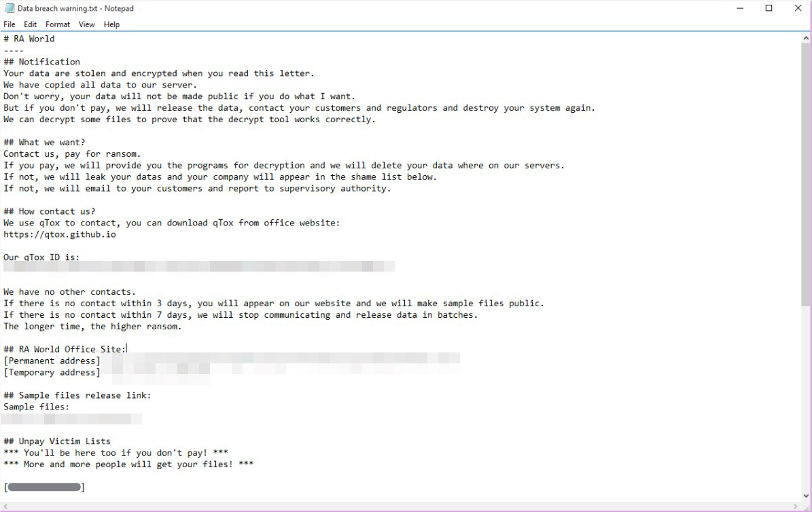Open the Format menu
Viewport: 812px width, 512px height.
[x=58, y=24]
